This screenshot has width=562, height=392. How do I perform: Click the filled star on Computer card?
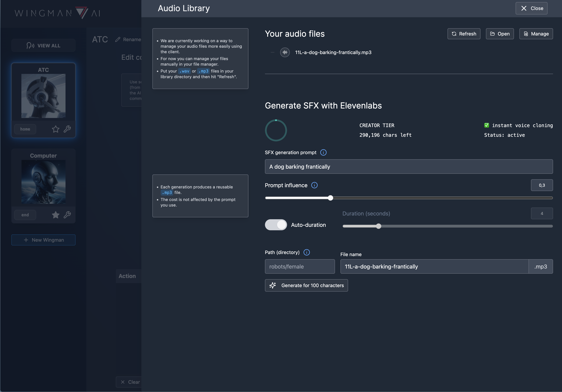[x=56, y=215]
